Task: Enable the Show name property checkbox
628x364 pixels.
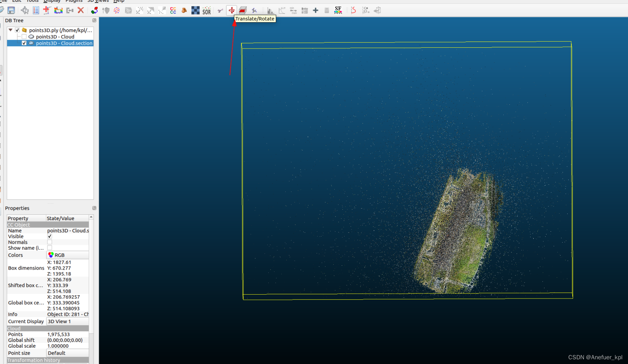Action: 50,248
